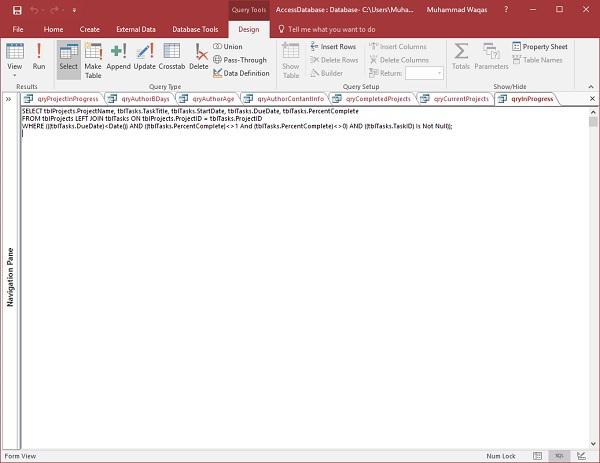600x463 pixels.
Task: Switch to the Home ribbon tab
Action: (x=53, y=29)
